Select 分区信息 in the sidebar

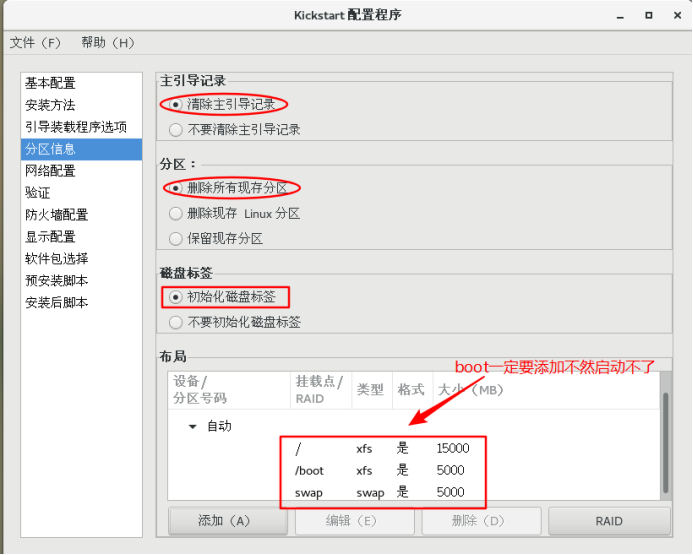81,149
